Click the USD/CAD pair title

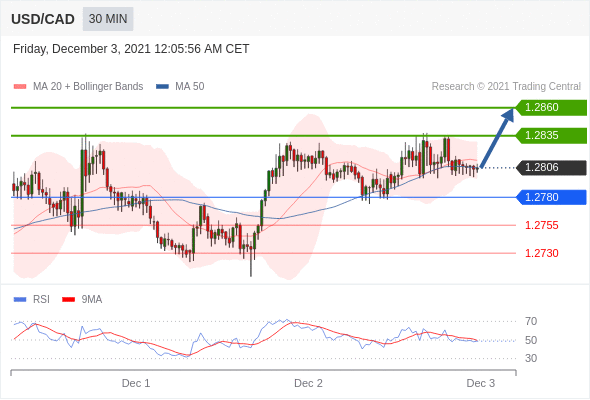click(x=43, y=19)
